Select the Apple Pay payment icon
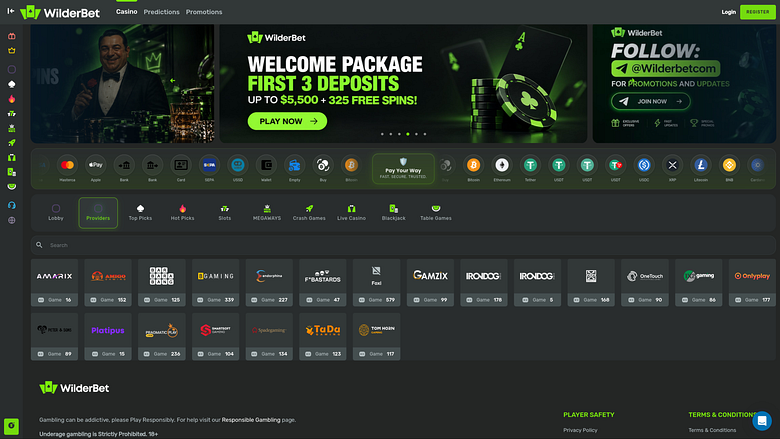 pyautogui.click(x=96, y=165)
